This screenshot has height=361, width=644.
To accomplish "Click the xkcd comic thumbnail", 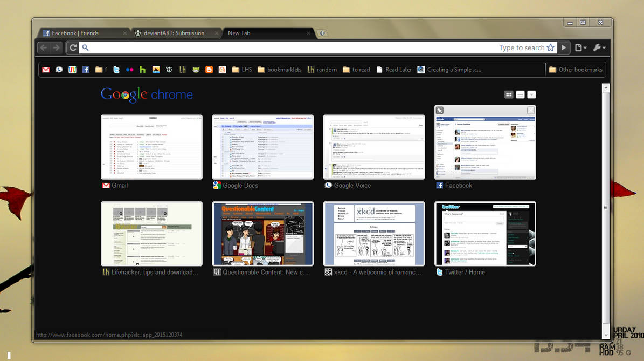I will [x=374, y=234].
